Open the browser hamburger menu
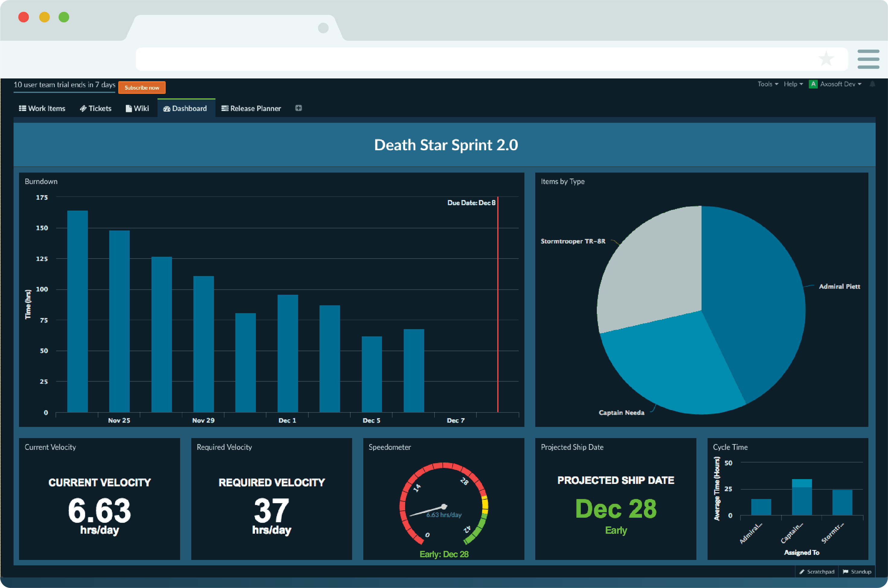Screen dimensions: 888x588 tap(868, 59)
